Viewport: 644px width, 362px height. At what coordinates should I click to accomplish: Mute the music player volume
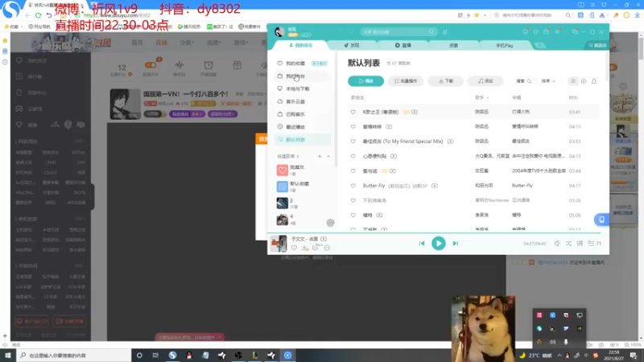[557, 244]
